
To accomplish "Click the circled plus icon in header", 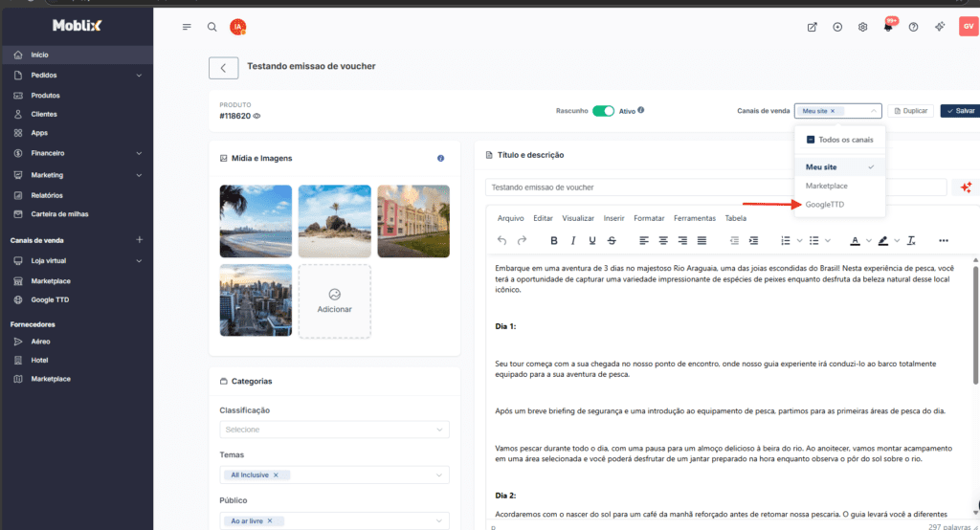I will (837, 27).
